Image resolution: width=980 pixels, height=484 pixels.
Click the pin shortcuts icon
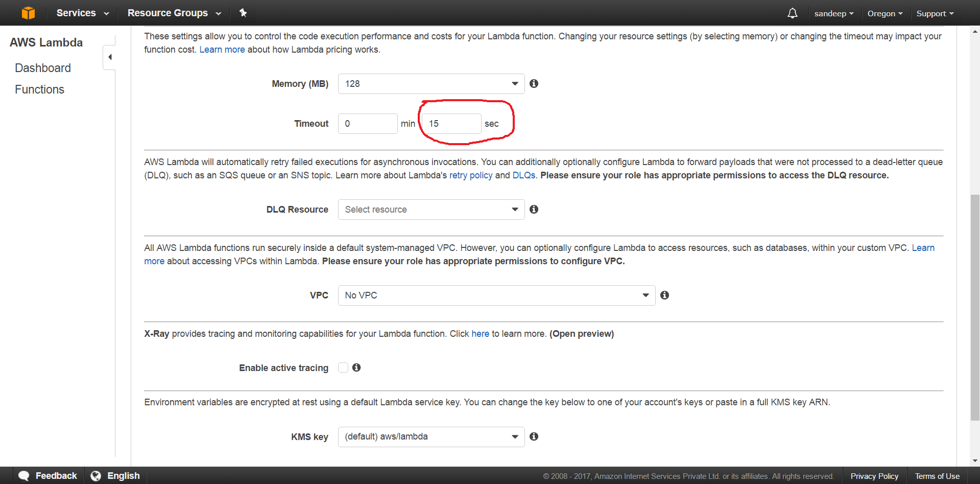(x=243, y=13)
